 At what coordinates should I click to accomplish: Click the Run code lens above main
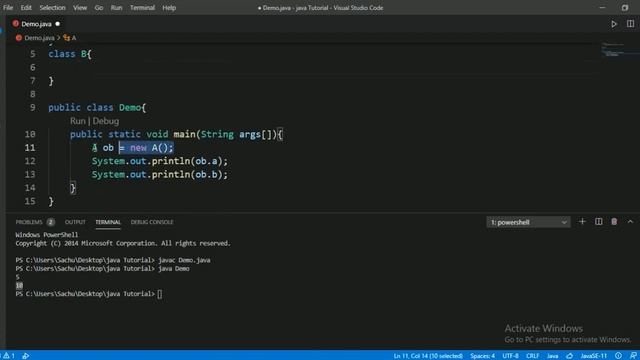[78, 121]
